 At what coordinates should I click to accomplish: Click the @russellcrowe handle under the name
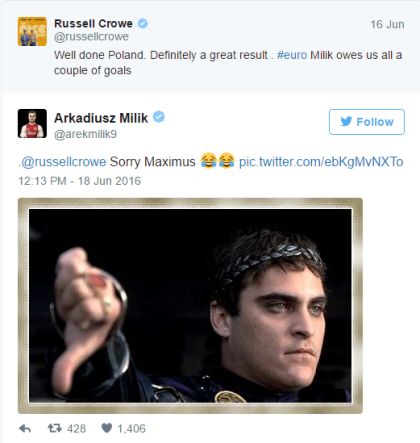coord(91,37)
